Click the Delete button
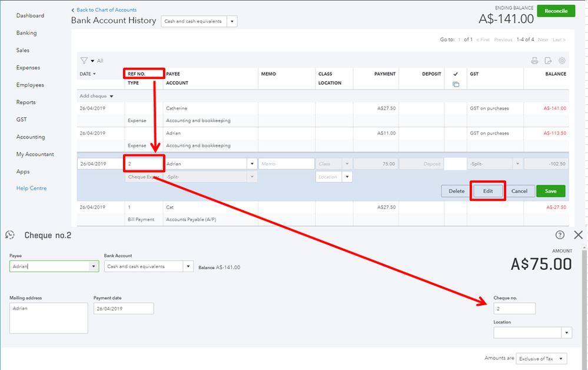 tap(456, 191)
